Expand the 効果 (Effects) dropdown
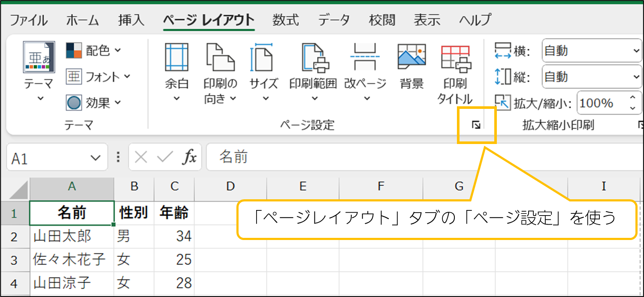The width and height of the screenshot is (644, 297). [118, 103]
